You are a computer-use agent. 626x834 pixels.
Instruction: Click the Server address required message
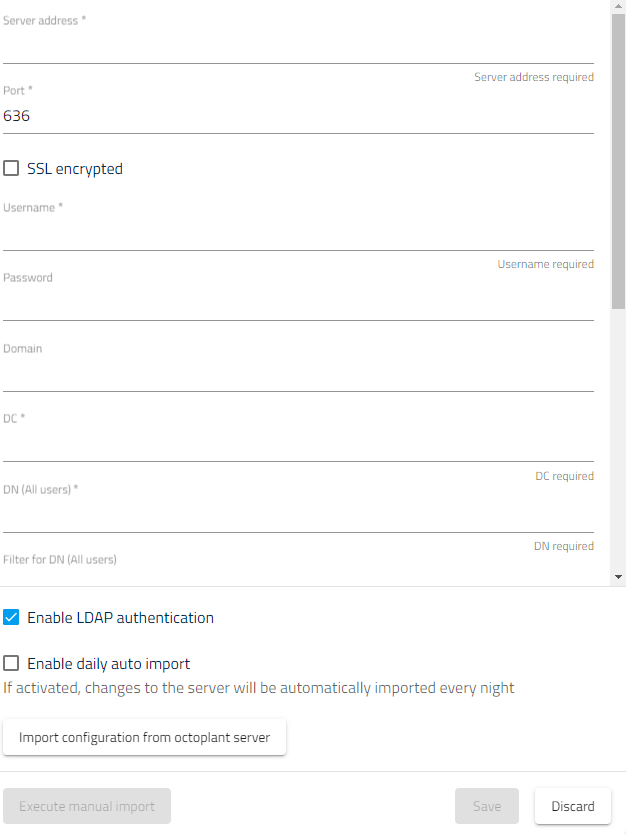(533, 76)
